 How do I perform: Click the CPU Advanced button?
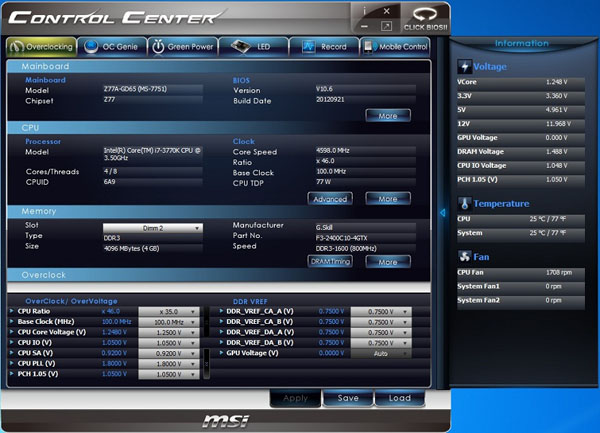[330, 199]
